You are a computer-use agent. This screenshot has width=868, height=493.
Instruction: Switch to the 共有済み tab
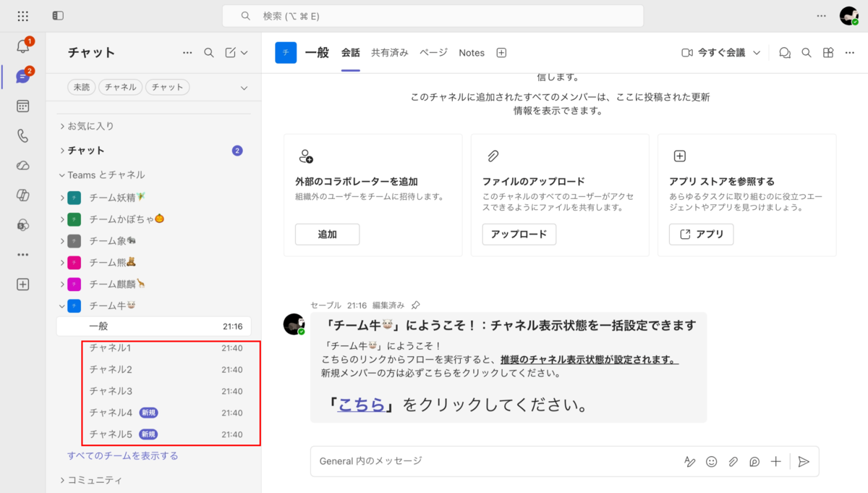(390, 53)
